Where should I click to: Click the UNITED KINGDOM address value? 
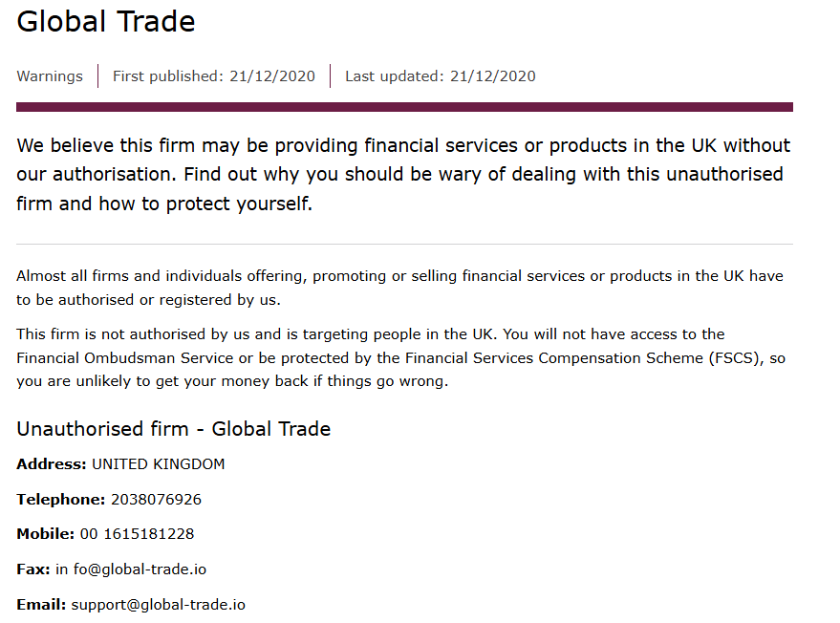(159, 463)
